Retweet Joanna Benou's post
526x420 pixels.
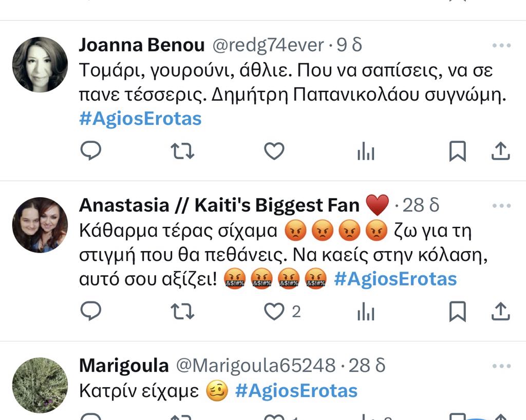(x=182, y=151)
